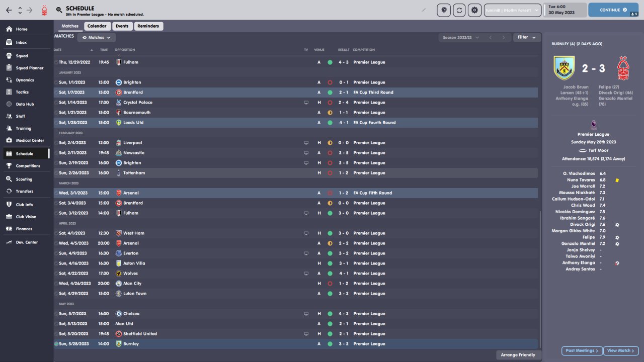Image resolution: width=644 pixels, height=362 pixels.
Task: Click the Nottingham Forest crest in the header
Action: point(45,10)
